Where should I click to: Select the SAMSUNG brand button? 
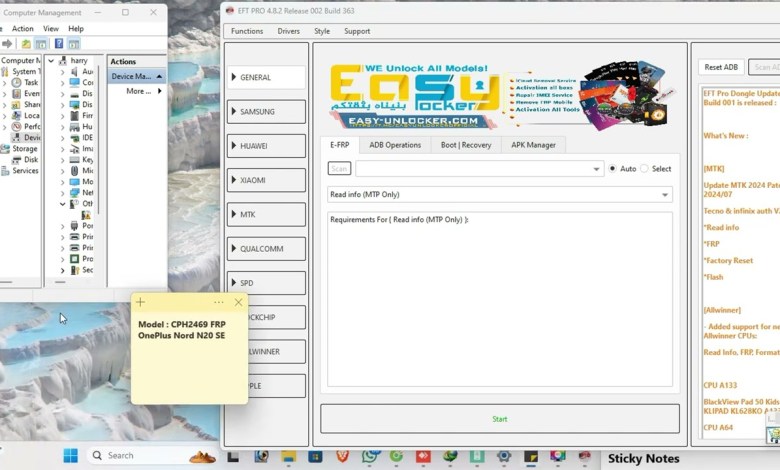point(266,111)
